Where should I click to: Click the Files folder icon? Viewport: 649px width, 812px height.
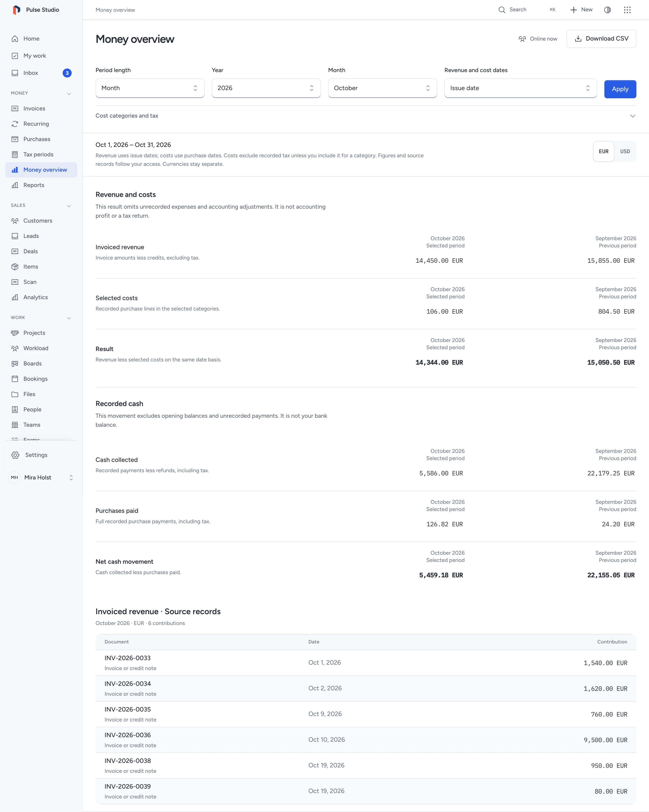click(15, 394)
